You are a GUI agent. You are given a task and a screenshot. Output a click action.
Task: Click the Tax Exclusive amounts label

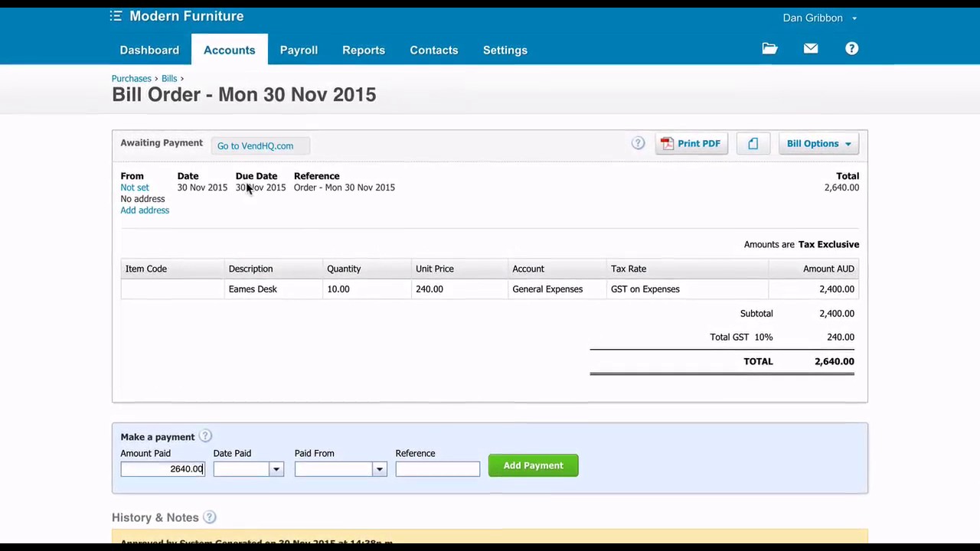tap(828, 245)
